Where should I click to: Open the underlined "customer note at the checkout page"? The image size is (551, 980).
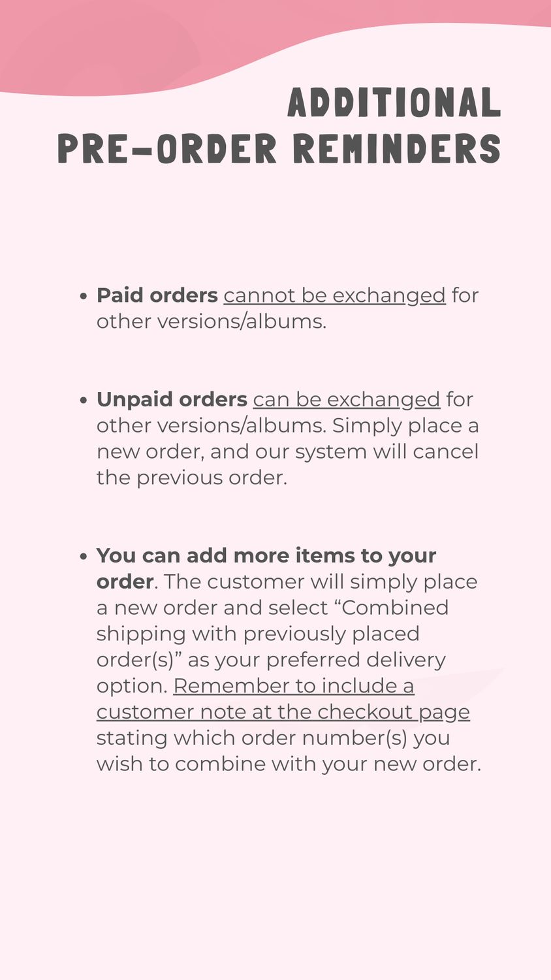(x=283, y=712)
